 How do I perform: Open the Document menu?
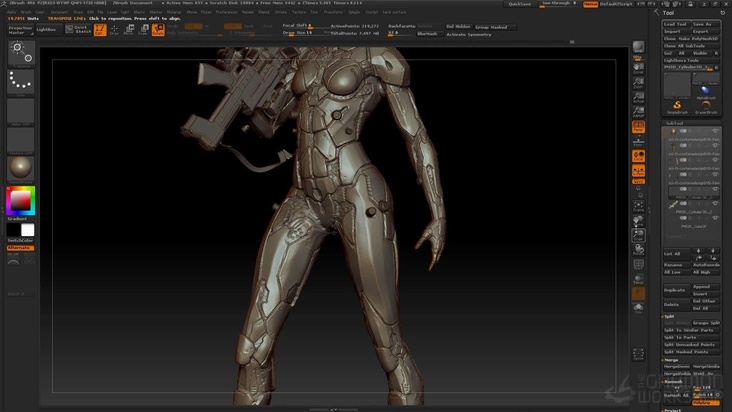[x=59, y=12]
